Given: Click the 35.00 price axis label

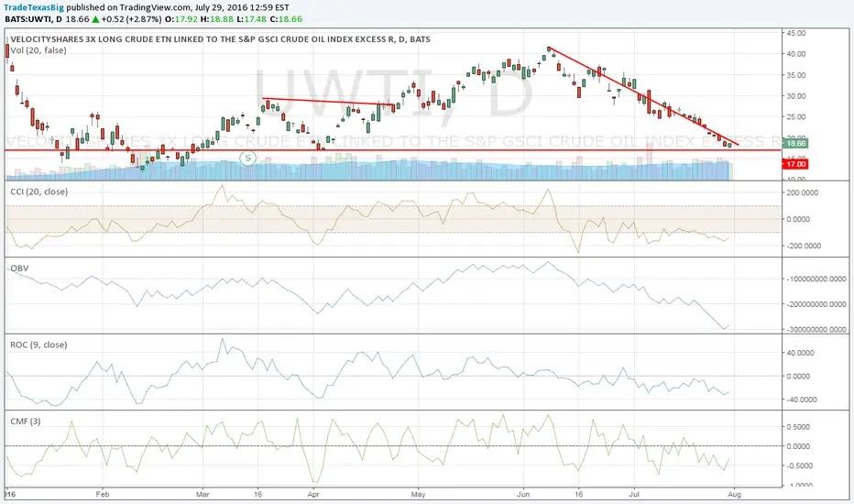Looking at the screenshot, I should (796, 75).
